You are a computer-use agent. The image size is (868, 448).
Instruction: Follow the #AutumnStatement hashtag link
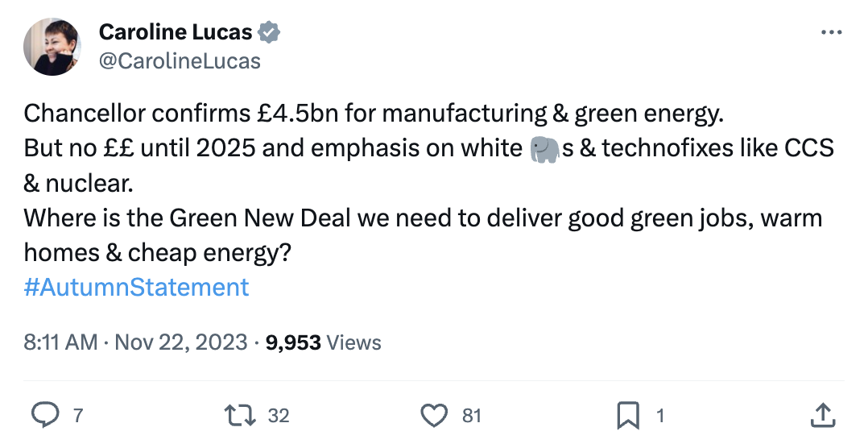point(137,288)
